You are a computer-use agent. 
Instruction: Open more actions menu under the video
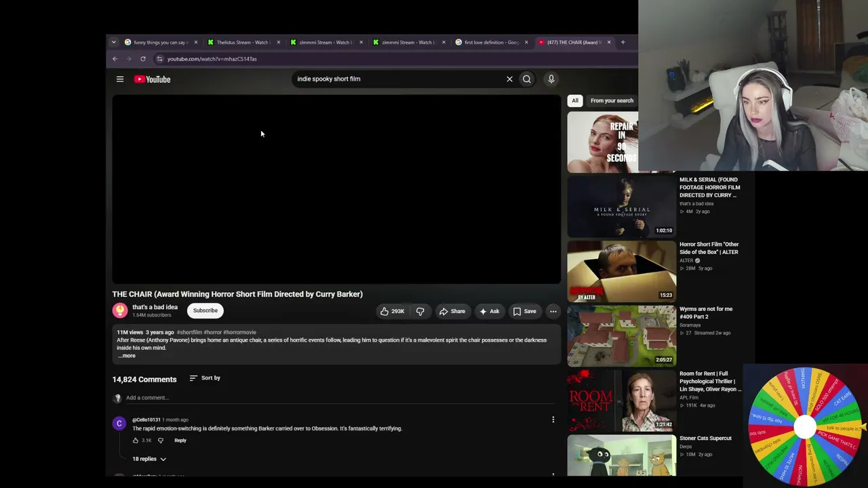pyautogui.click(x=553, y=311)
